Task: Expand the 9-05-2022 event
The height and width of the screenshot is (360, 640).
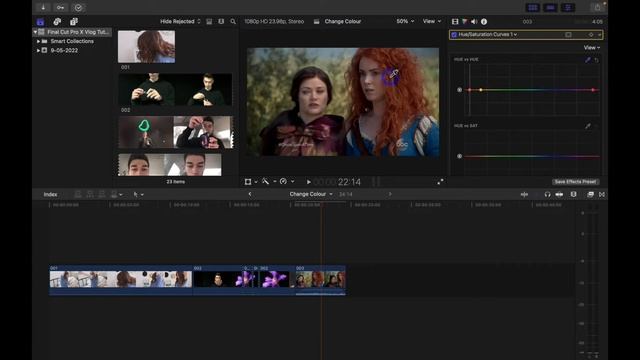Action: pyautogui.click(x=38, y=51)
